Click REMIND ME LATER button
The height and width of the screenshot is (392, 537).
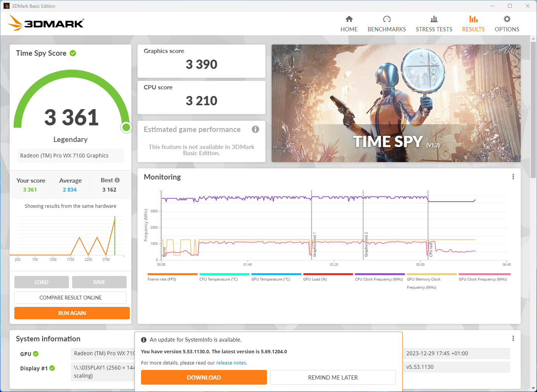[333, 377]
